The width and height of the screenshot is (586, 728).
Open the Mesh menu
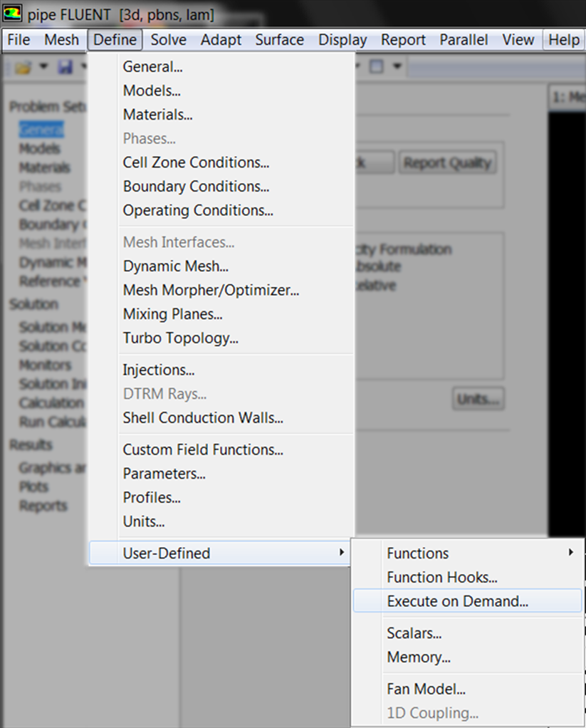(61, 40)
